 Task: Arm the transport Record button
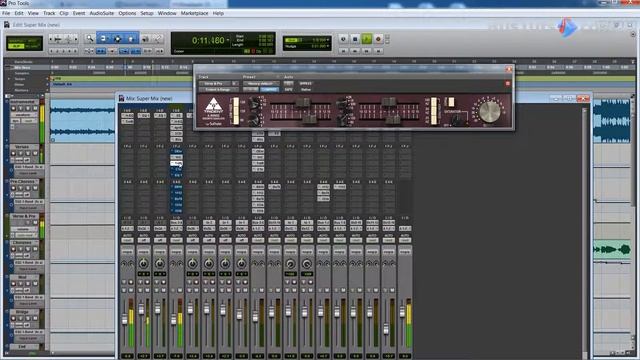pyautogui.click(x=378, y=39)
